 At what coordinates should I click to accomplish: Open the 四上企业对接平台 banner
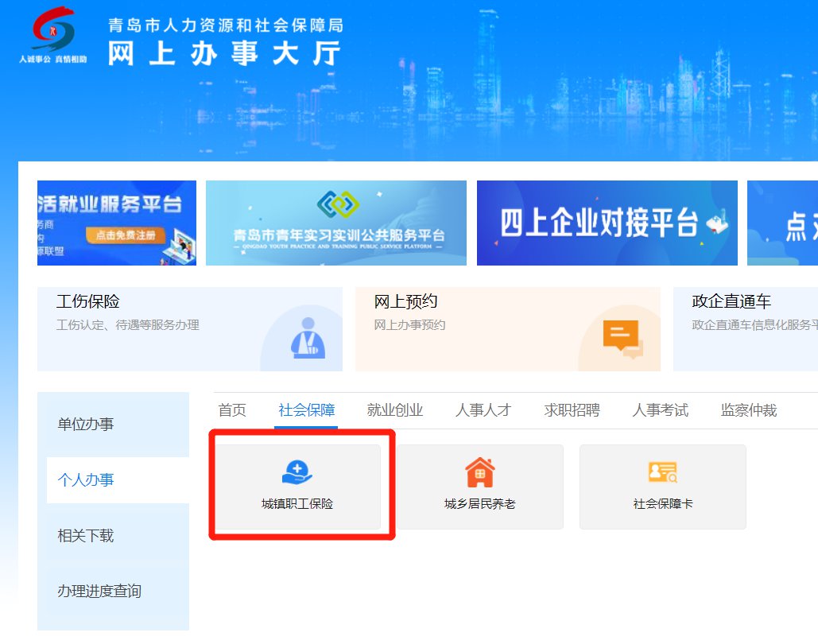607,223
